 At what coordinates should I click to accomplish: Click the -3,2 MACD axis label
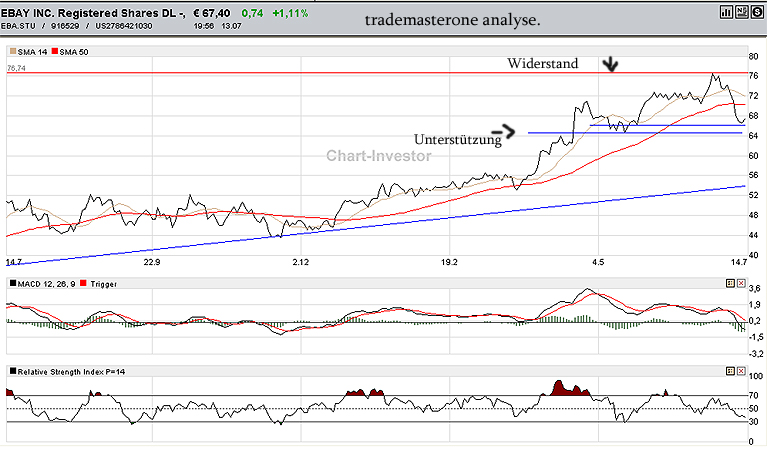[756, 354]
